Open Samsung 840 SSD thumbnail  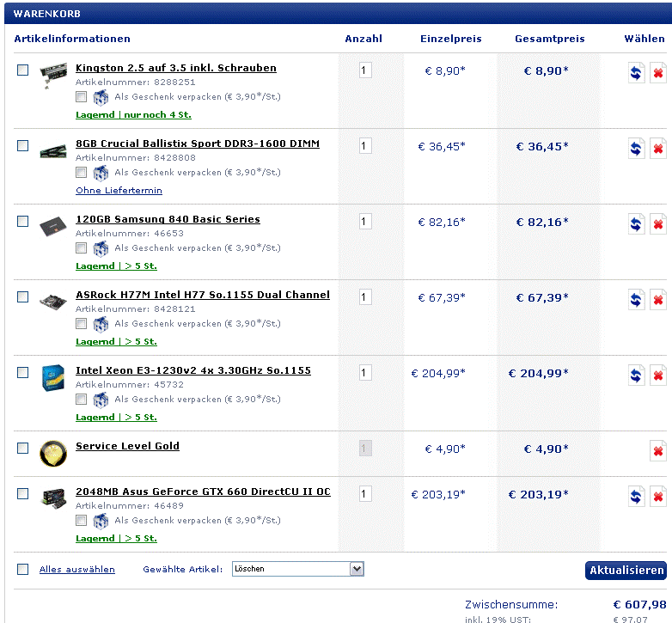click(x=53, y=226)
